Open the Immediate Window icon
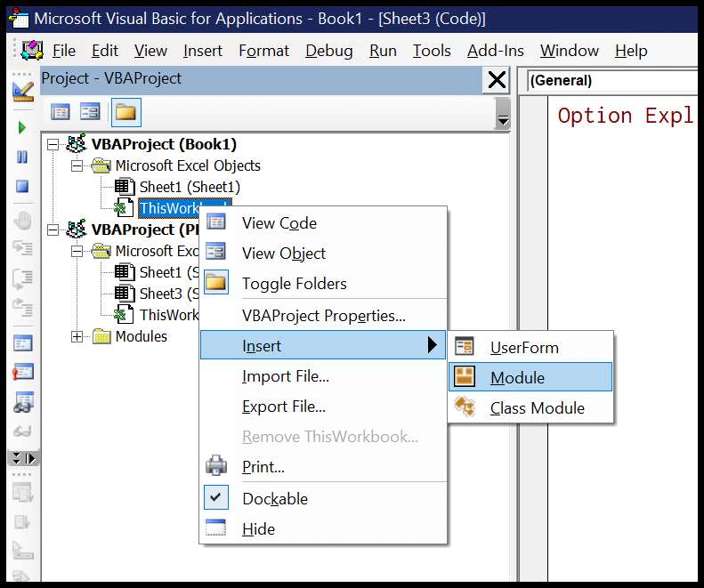The height and width of the screenshot is (588, 704). tap(23, 372)
